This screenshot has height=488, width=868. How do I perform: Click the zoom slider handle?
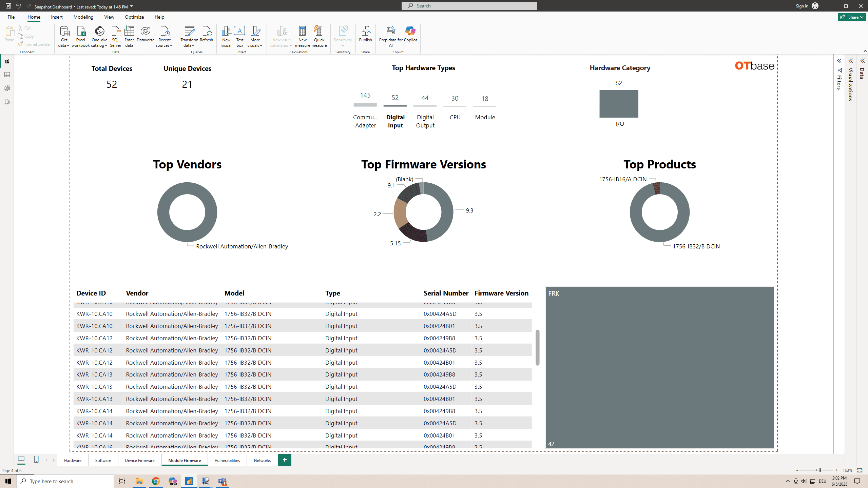tap(820, 470)
